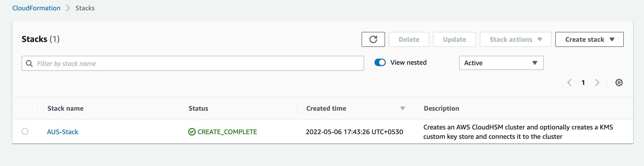Click the filter by stack name field
The width and height of the screenshot is (644, 166).
click(192, 63)
